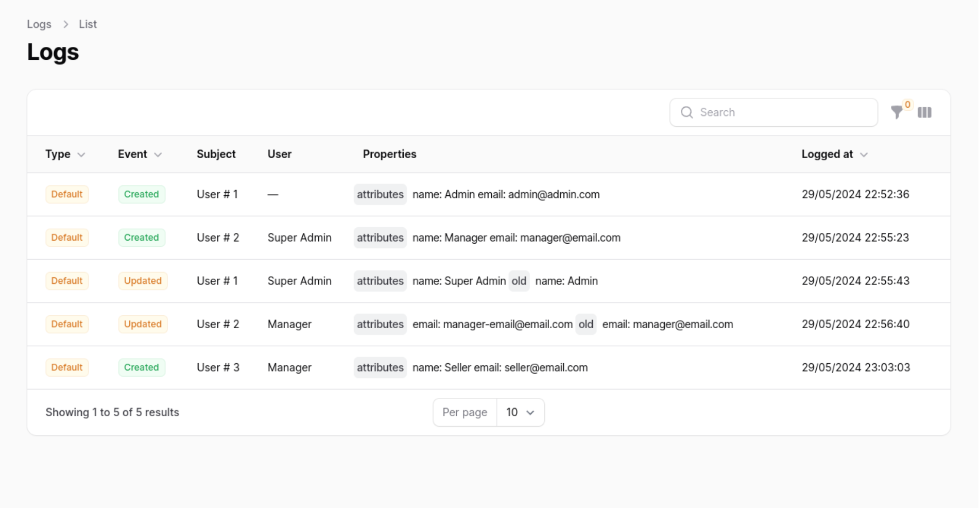Click the Updated badge for User # 2
Viewport: 980px width, 508px height.
pyautogui.click(x=143, y=324)
